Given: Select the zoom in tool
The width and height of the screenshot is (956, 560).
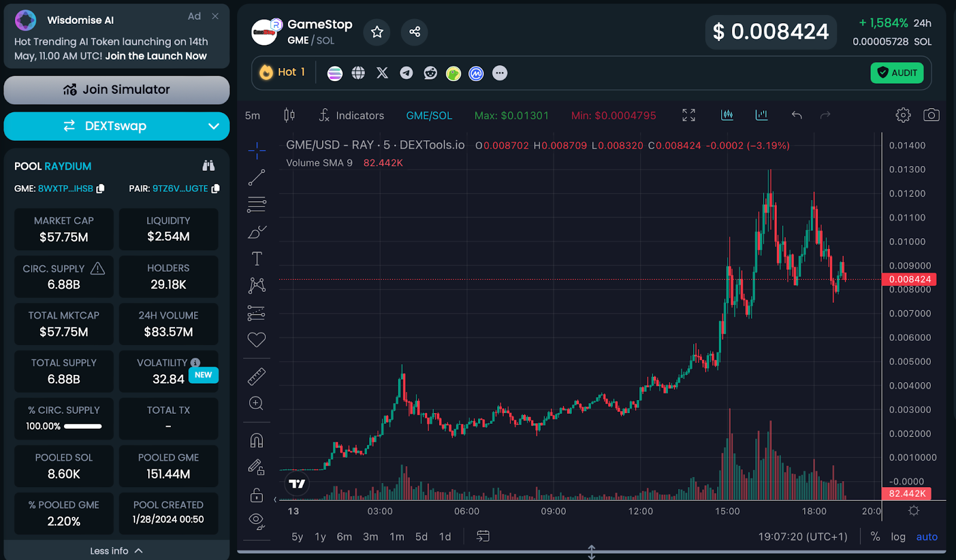Looking at the screenshot, I should [257, 404].
